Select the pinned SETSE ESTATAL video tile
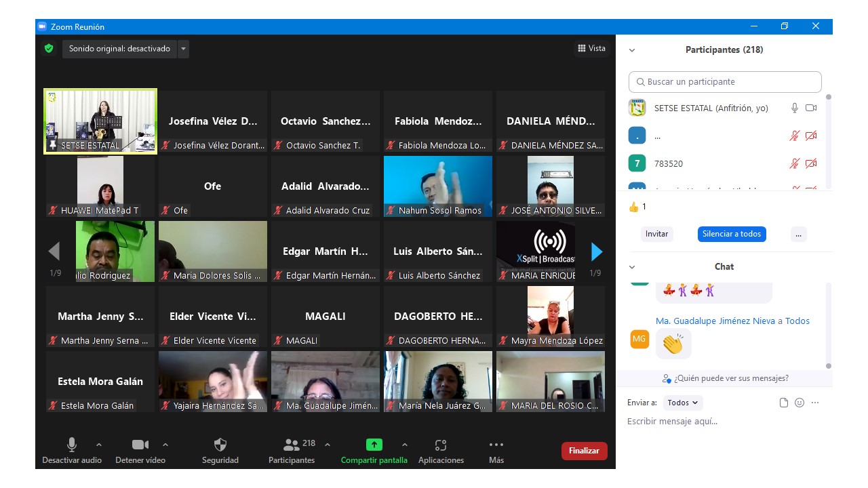 [100, 121]
